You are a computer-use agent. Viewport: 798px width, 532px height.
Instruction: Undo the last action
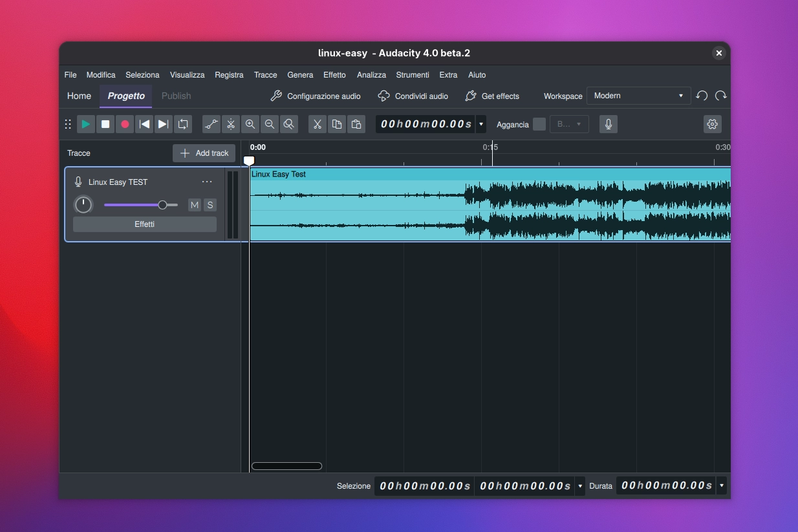(x=702, y=96)
